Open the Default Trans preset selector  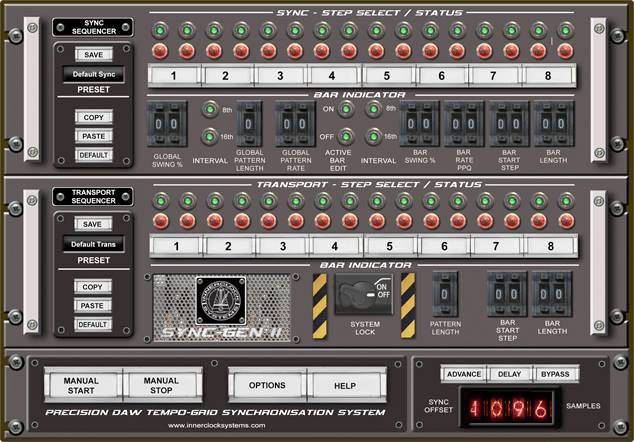tap(93, 244)
